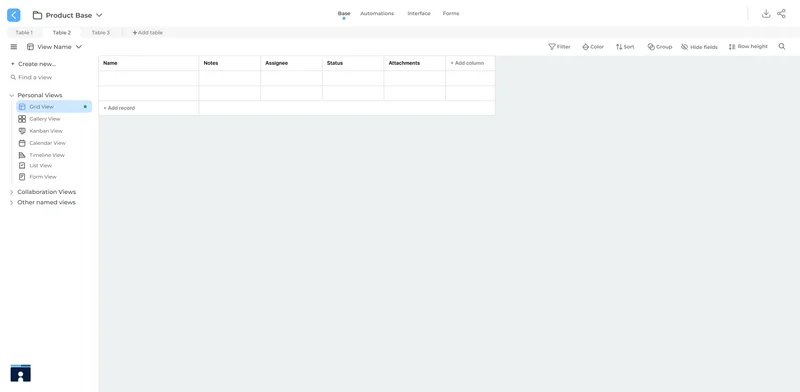This screenshot has width=800, height=392.
Task: Switch to the Base tab
Action: (344, 14)
